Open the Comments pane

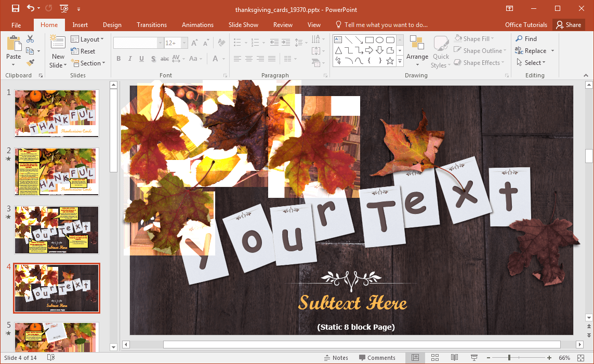[378, 357]
